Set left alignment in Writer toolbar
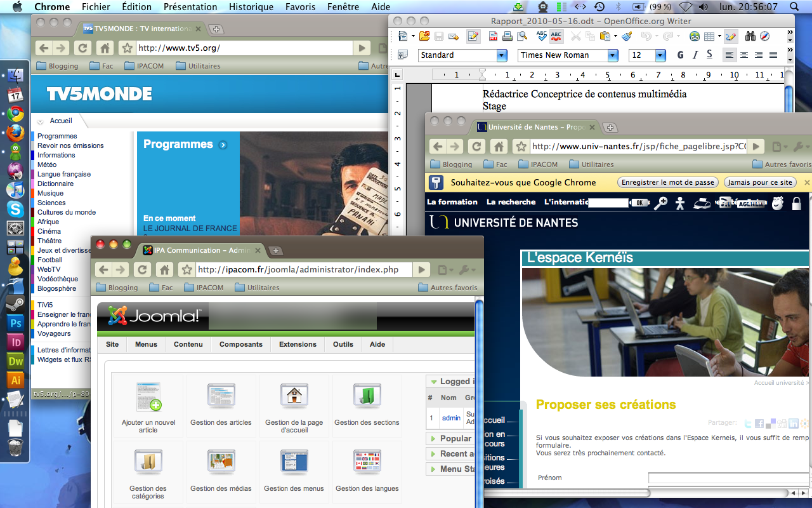This screenshot has height=508, width=812. (730, 55)
